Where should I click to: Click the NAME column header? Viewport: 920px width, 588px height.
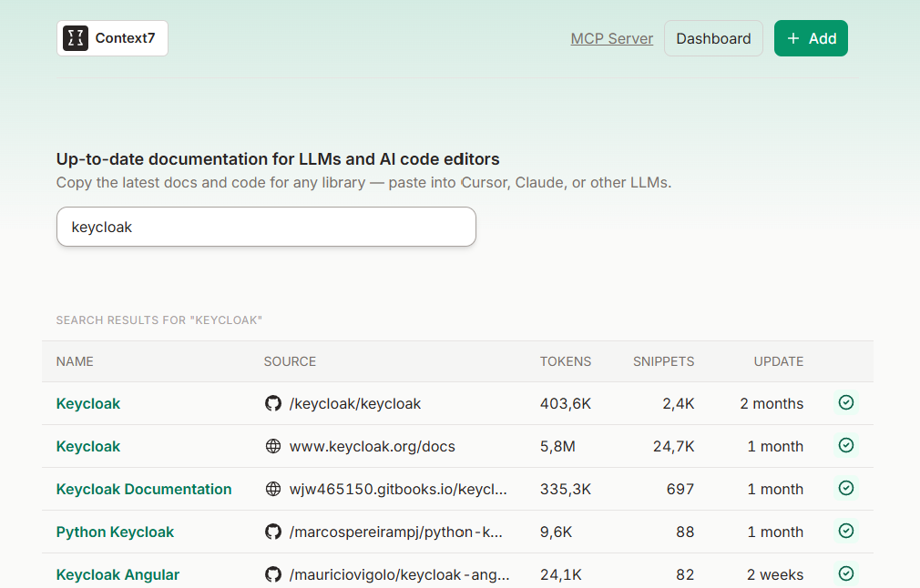pos(75,361)
